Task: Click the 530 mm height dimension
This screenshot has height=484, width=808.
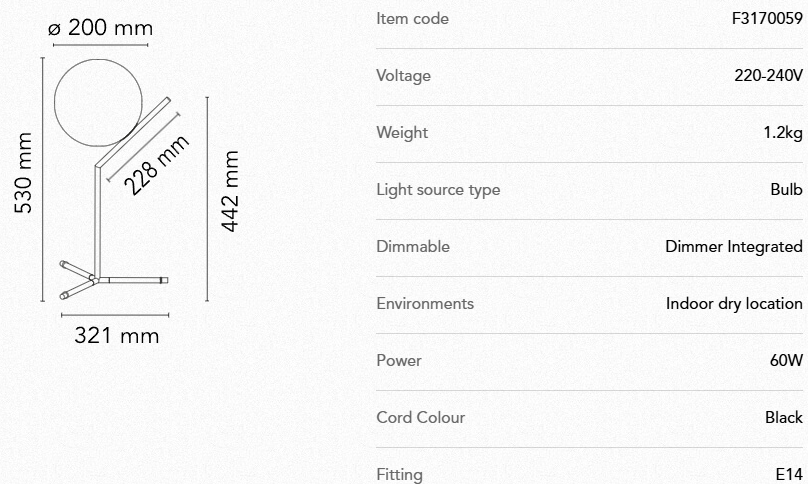Action: point(24,172)
